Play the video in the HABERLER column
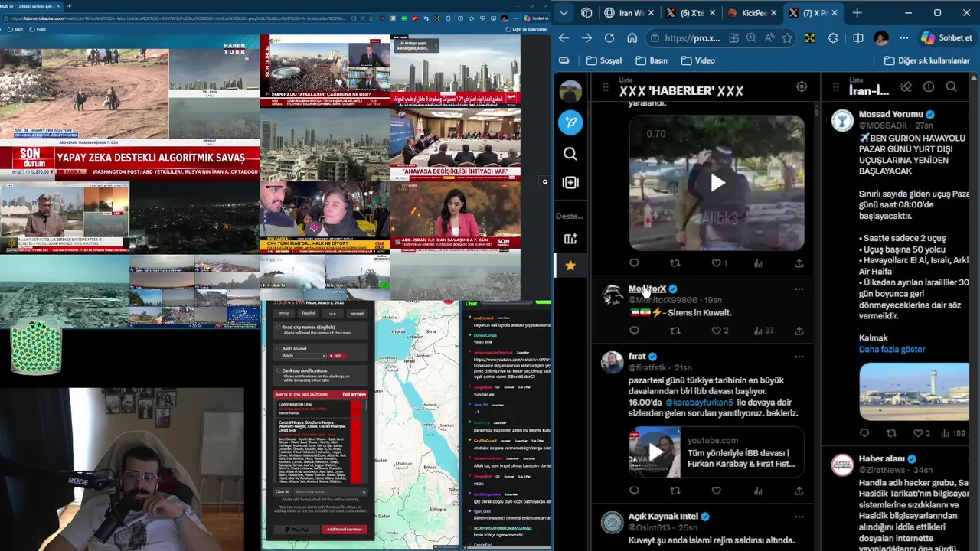This screenshot has height=551, width=980. click(717, 182)
